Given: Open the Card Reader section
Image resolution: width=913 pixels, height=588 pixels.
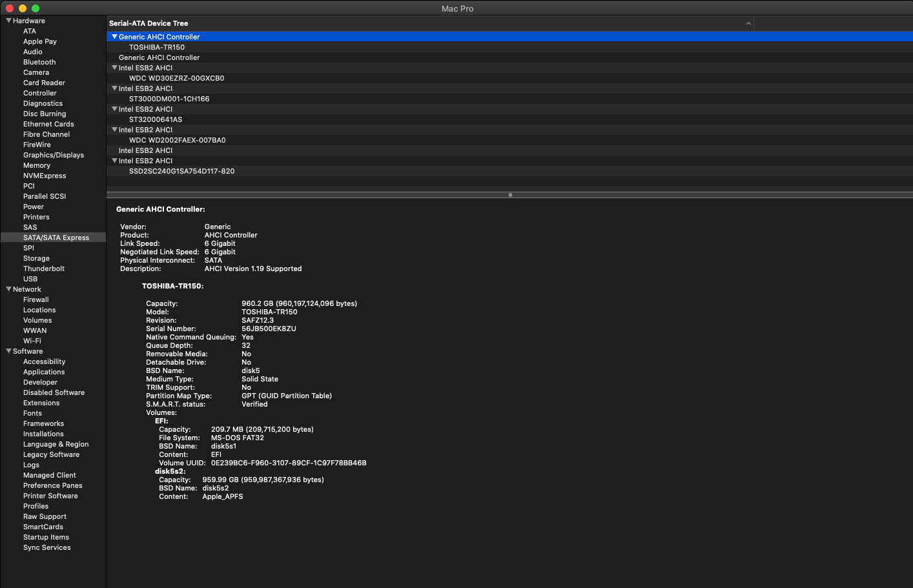Looking at the screenshot, I should click(44, 83).
